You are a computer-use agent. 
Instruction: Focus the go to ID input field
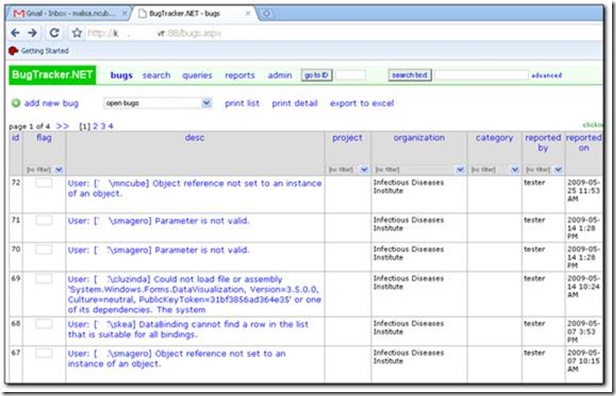(x=350, y=75)
